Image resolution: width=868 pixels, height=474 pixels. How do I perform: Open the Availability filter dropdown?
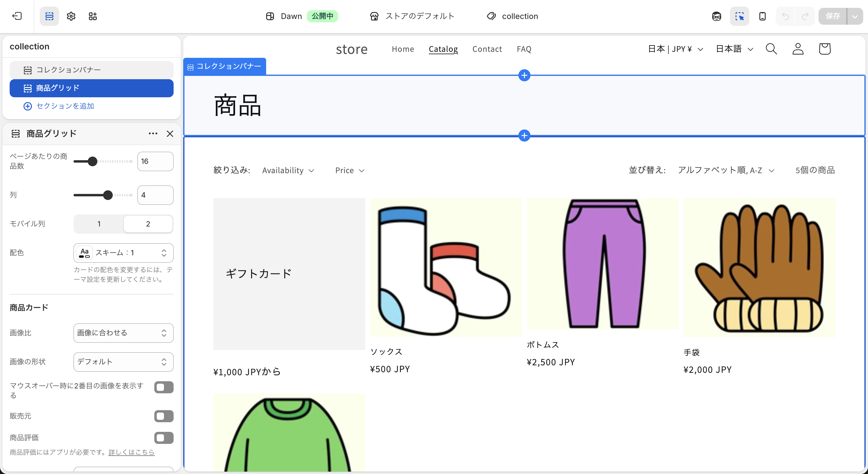click(x=288, y=170)
